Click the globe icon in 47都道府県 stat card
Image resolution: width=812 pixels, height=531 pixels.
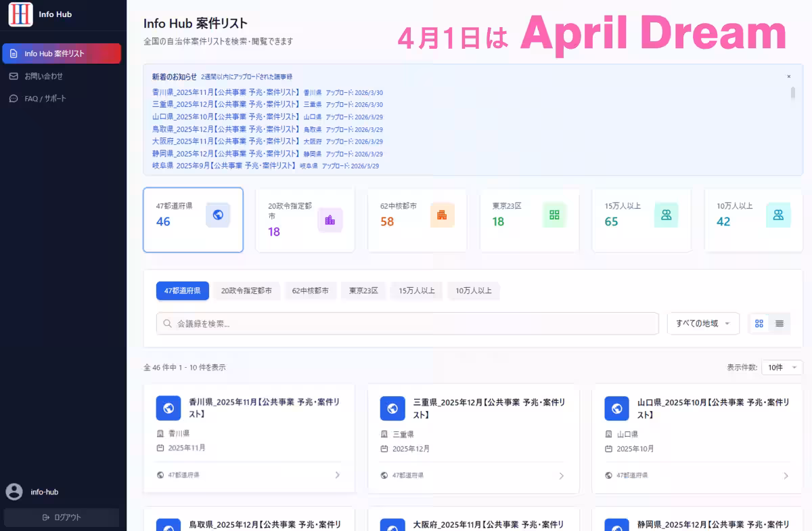[218, 215]
